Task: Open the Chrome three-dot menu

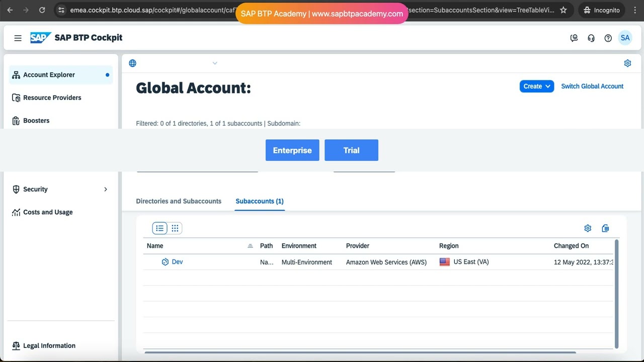Action: tap(634, 10)
